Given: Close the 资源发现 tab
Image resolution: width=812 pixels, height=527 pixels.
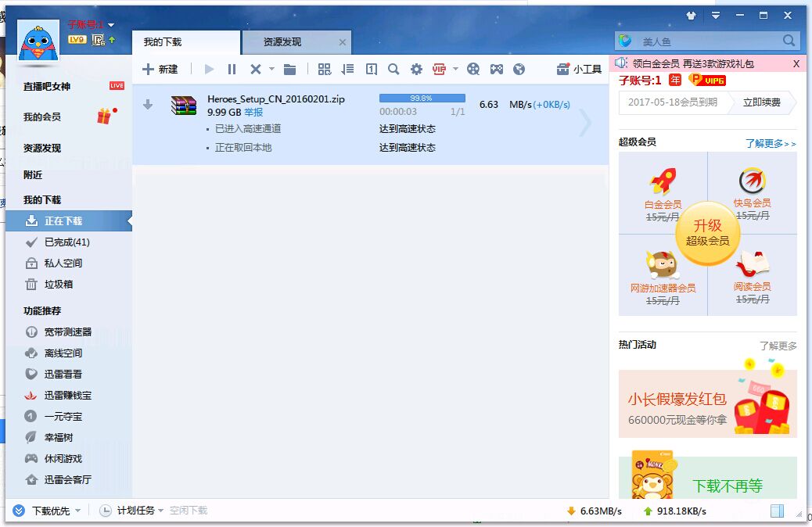Looking at the screenshot, I should [x=343, y=42].
